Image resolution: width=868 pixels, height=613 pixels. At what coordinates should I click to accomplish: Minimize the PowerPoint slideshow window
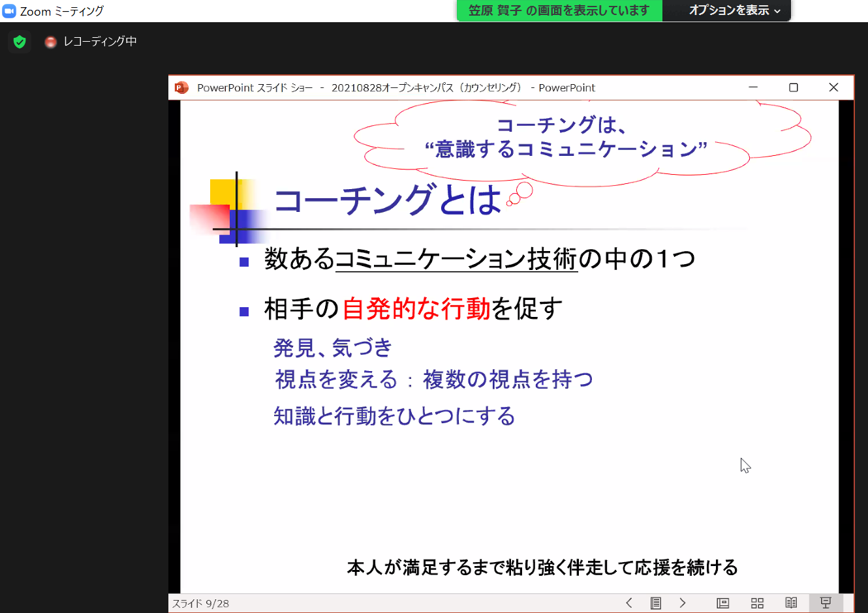click(x=753, y=87)
